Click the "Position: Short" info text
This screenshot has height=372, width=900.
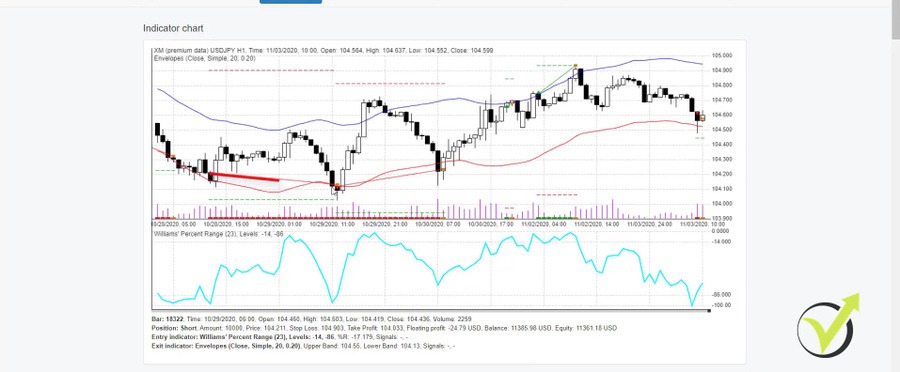click(174, 328)
